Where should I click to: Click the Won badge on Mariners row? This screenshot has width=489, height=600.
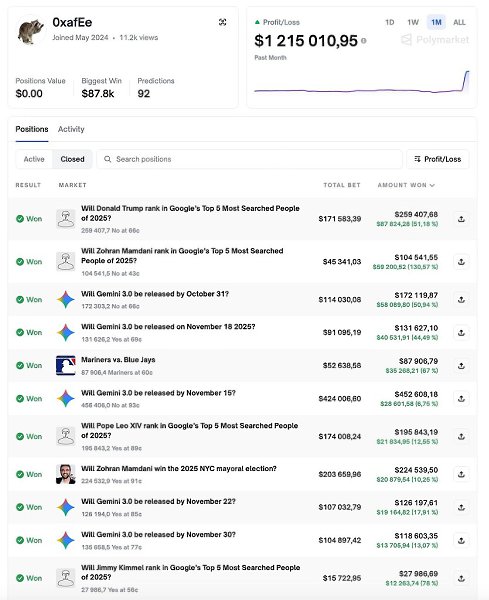click(x=29, y=366)
